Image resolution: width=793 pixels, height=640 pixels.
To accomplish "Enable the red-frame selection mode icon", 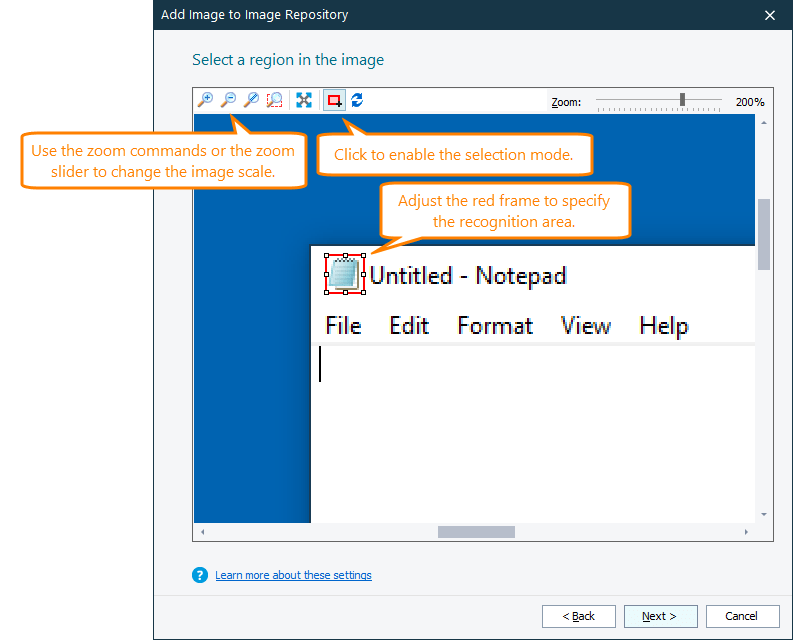I will (x=334, y=100).
